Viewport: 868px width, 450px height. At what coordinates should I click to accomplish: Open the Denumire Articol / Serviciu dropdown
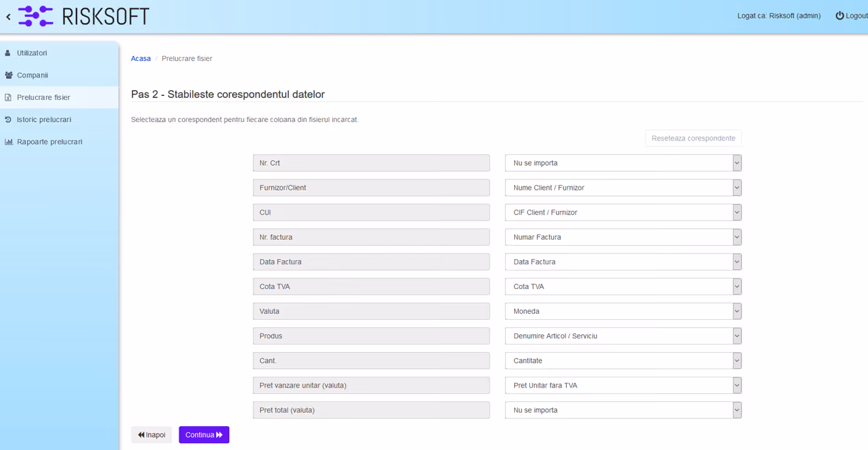(623, 336)
